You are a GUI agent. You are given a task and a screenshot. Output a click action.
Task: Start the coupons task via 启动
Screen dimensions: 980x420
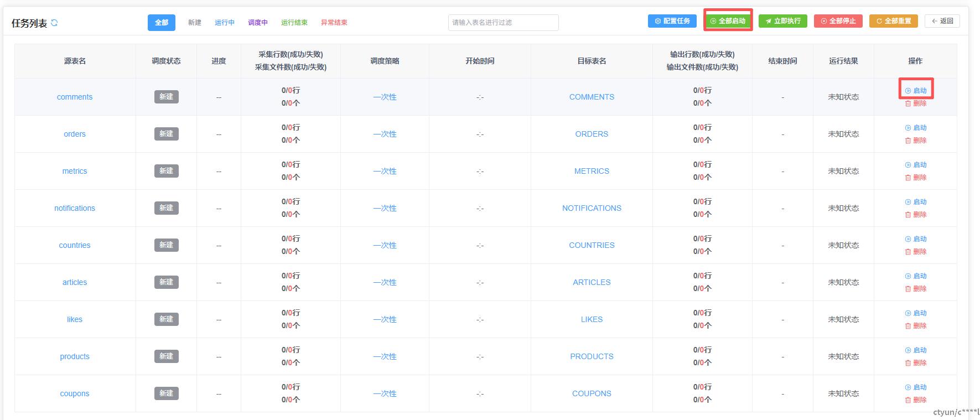pos(915,387)
